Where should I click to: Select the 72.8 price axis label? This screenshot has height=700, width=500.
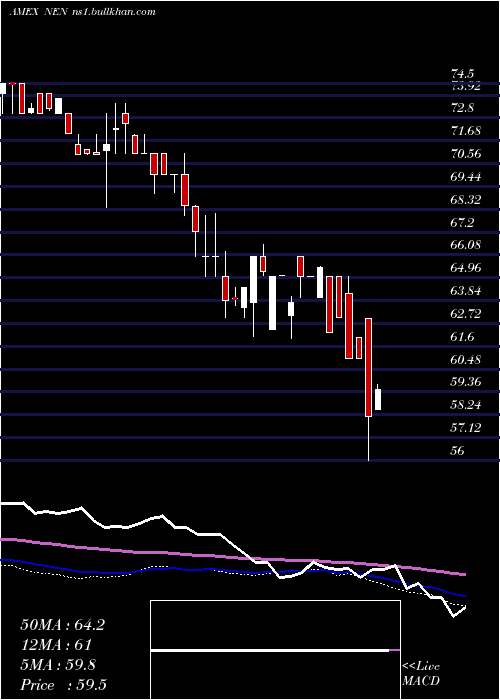[462, 108]
